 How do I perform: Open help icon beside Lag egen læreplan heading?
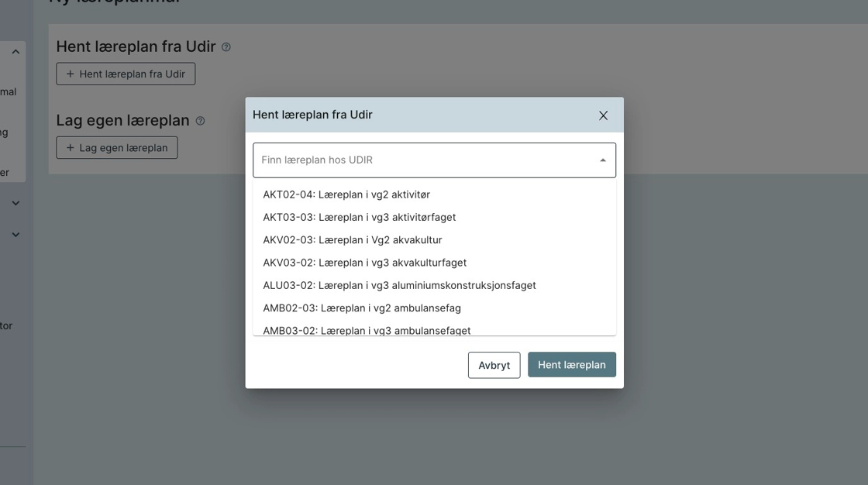tap(200, 121)
